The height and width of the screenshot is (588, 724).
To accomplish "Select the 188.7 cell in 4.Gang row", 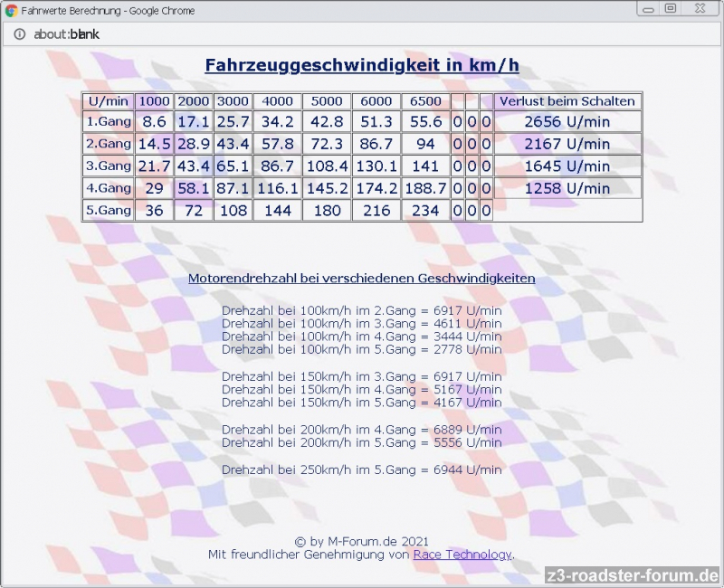I will (425, 188).
